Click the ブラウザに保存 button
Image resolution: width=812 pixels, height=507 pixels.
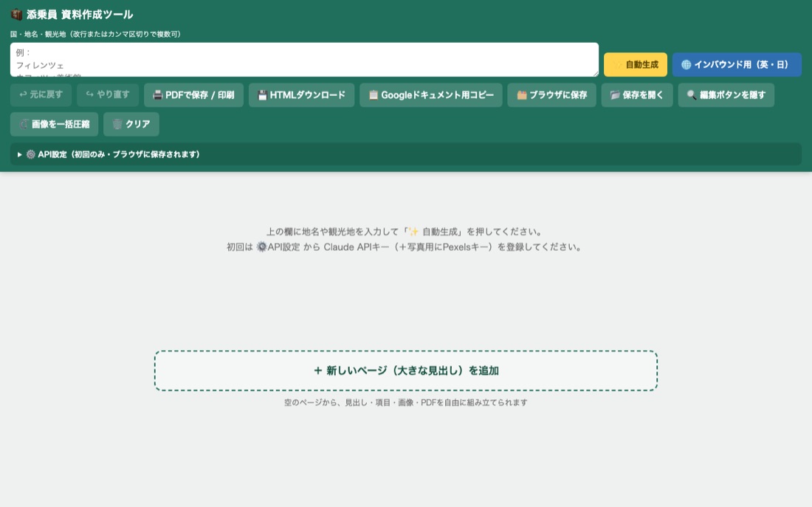click(x=551, y=94)
